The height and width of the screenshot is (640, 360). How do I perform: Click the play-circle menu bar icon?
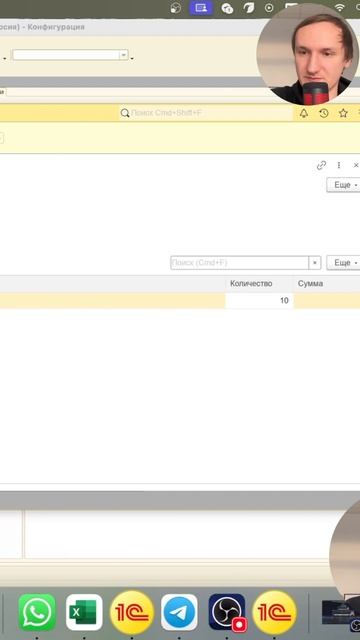[x=269, y=8]
